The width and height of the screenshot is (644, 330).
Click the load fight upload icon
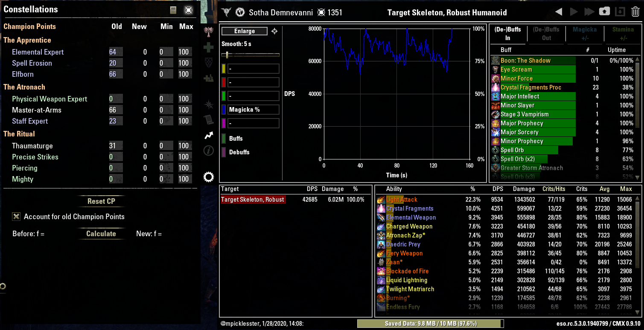pos(604,12)
